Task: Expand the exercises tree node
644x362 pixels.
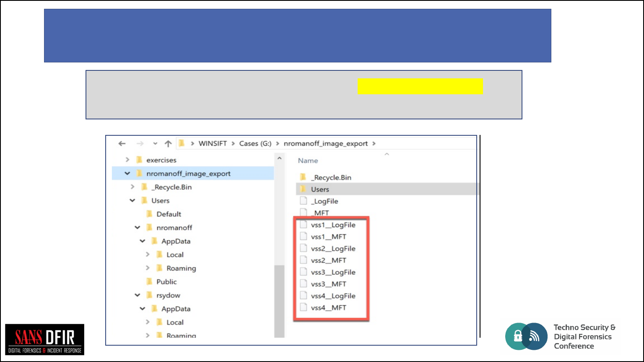Action: (x=127, y=160)
